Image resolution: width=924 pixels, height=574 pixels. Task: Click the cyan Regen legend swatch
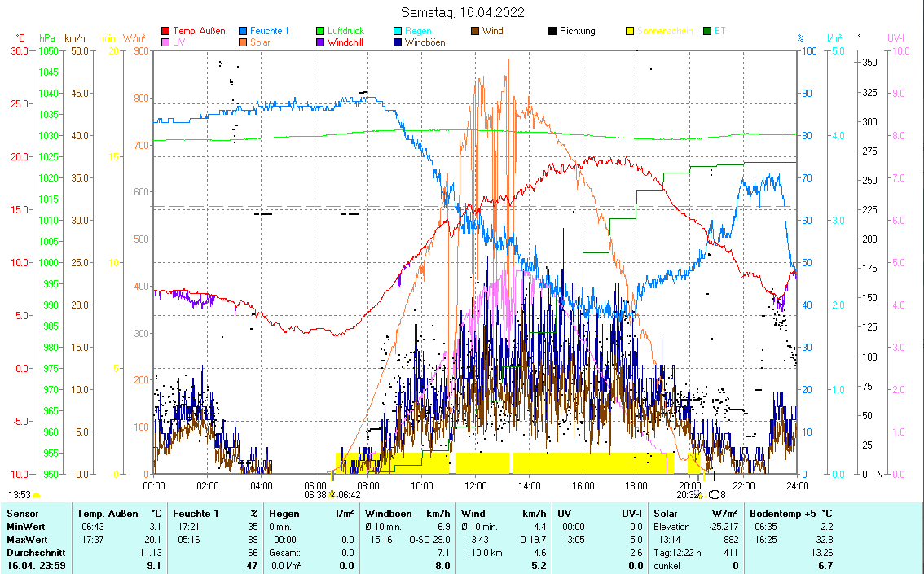[x=398, y=31]
